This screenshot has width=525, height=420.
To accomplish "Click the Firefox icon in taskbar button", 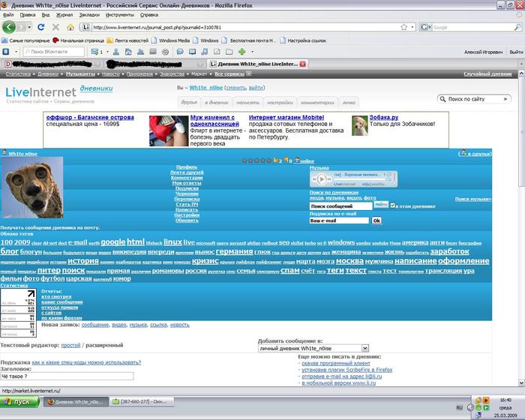I will tap(51, 401).
